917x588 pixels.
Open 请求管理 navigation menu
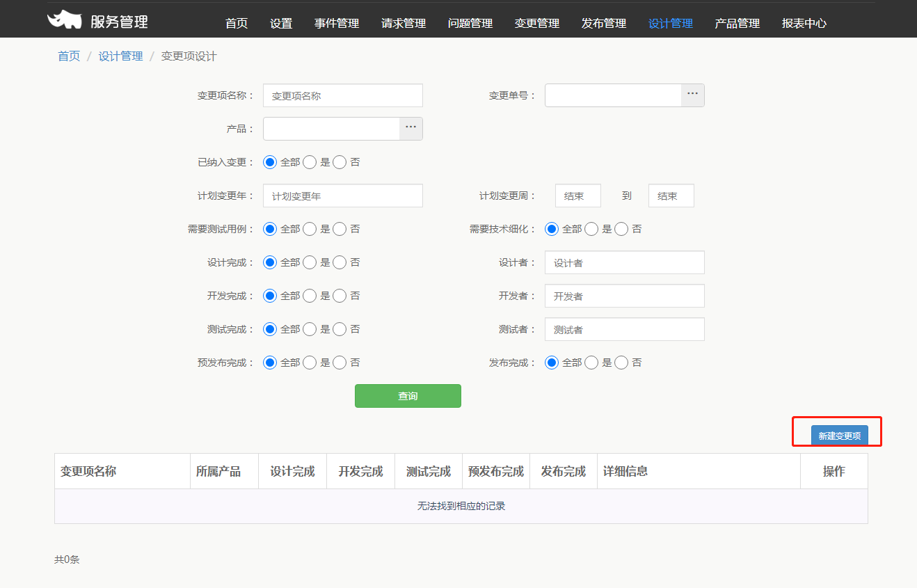pos(404,23)
